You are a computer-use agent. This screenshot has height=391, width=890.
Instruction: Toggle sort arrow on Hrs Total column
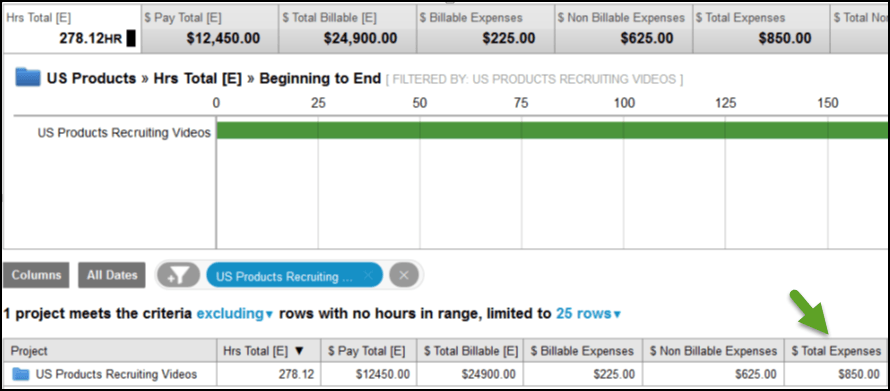click(299, 351)
